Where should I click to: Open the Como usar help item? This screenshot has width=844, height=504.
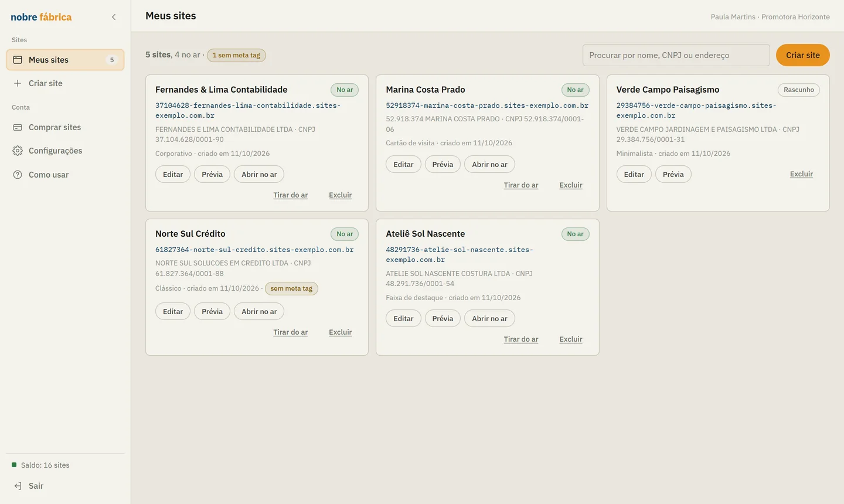(x=65, y=175)
